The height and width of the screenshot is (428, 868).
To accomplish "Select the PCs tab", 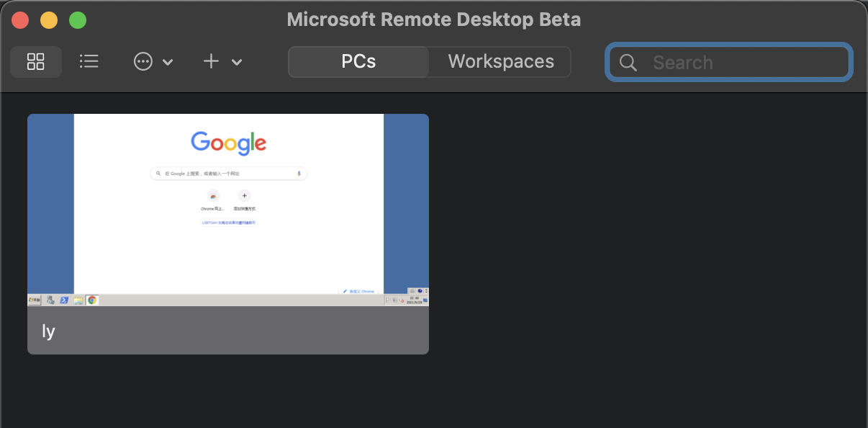I will (358, 62).
